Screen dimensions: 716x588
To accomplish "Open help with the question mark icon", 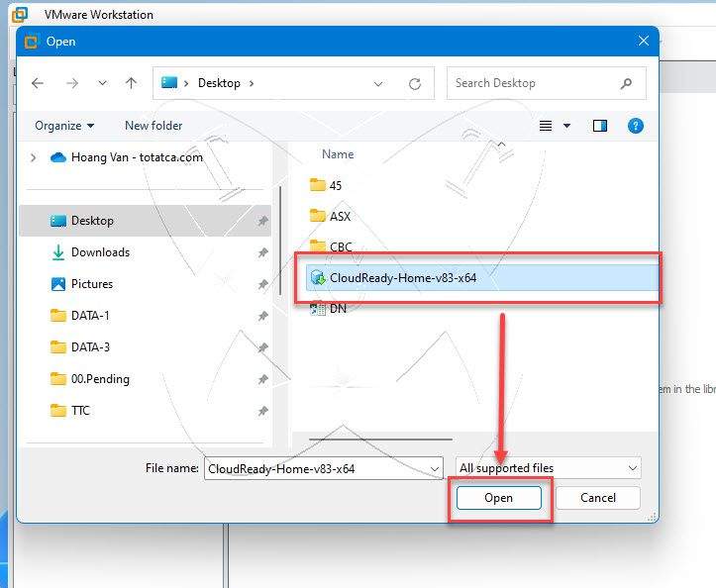I will [x=635, y=126].
